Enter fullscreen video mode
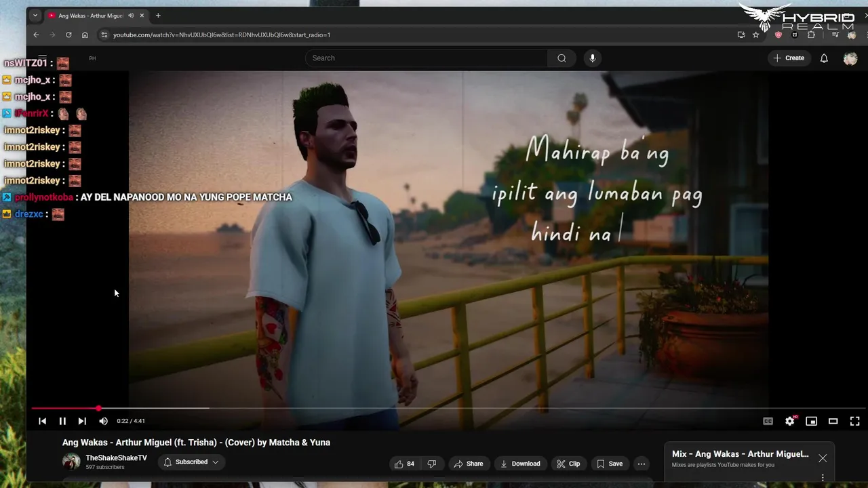 click(x=854, y=421)
